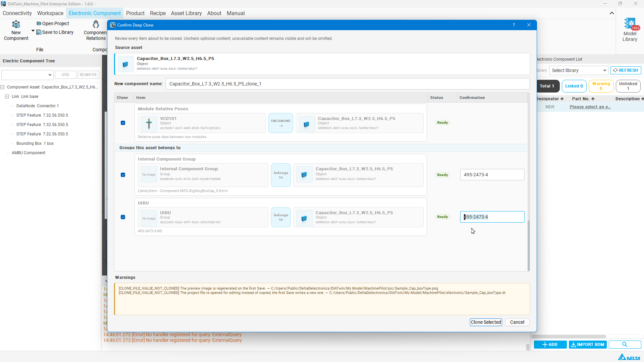Uncheck clone checkbox for Internal Component Group
The height and width of the screenshot is (362, 644).
(123, 175)
